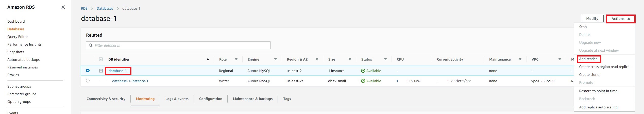Open Reserved instances in sidebar
The height and width of the screenshot is (114, 644).
coord(23,67)
